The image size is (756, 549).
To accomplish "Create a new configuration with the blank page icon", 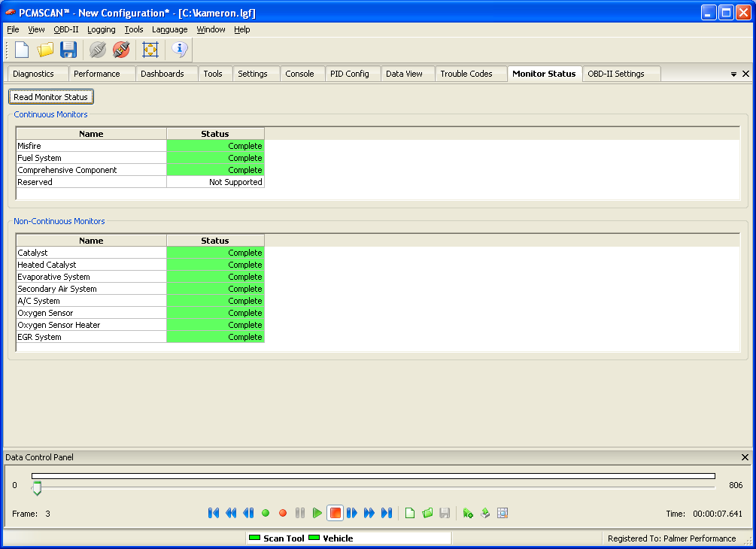I will click(22, 50).
